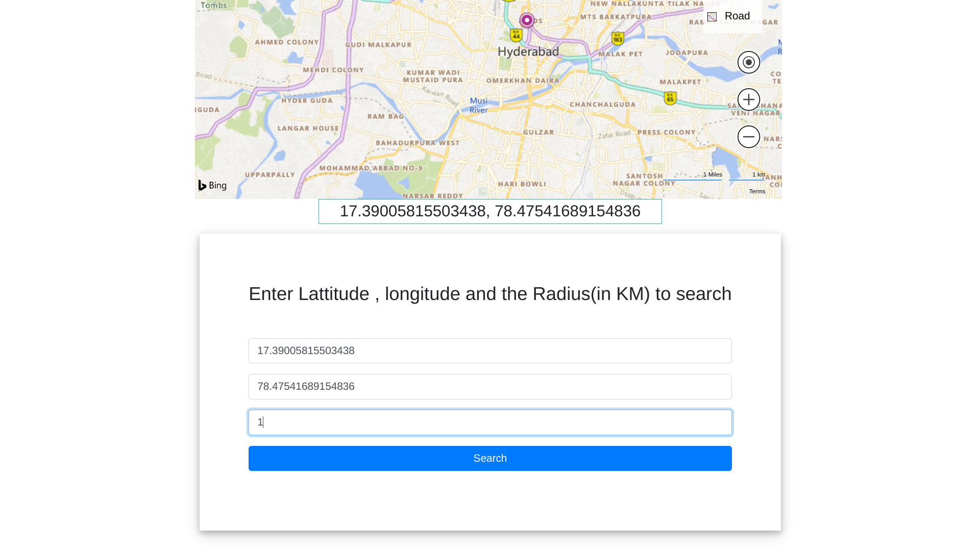Screen dimensions: 980x551
Task: Click the coordinates display box below map
Action: pyautogui.click(x=490, y=211)
